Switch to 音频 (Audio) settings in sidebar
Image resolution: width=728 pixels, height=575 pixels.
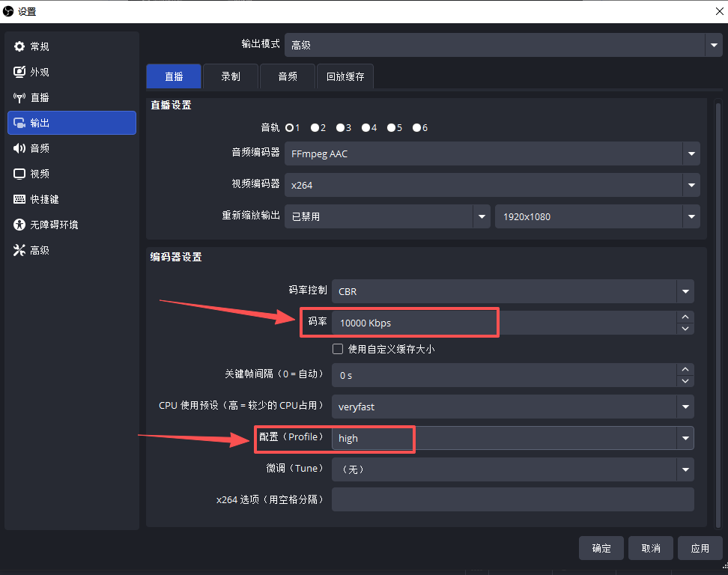[45, 147]
